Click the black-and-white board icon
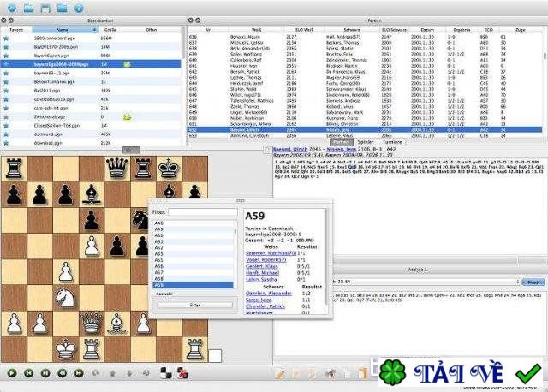The height and width of the screenshot is (392, 548). pyautogui.click(x=165, y=373)
